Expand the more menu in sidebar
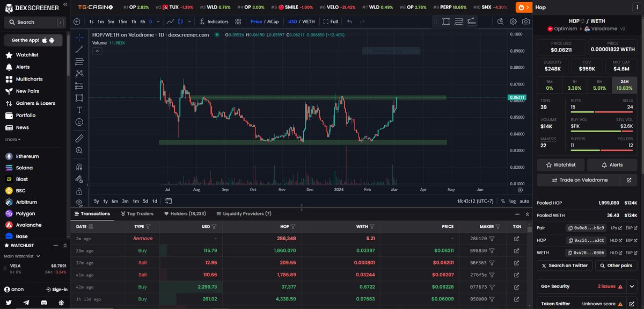 [x=13, y=139]
